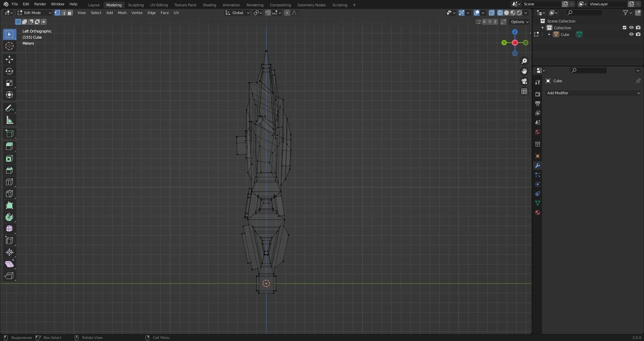
Task: Select the Rotate tool
Action: tap(9, 71)
